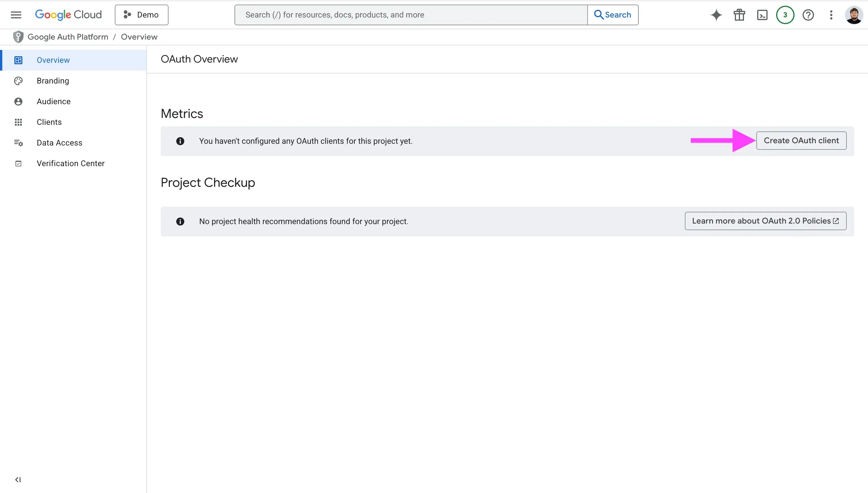Open the more options three-dot menu
Viewport: 868px width, 493px height.
[831, 15]
